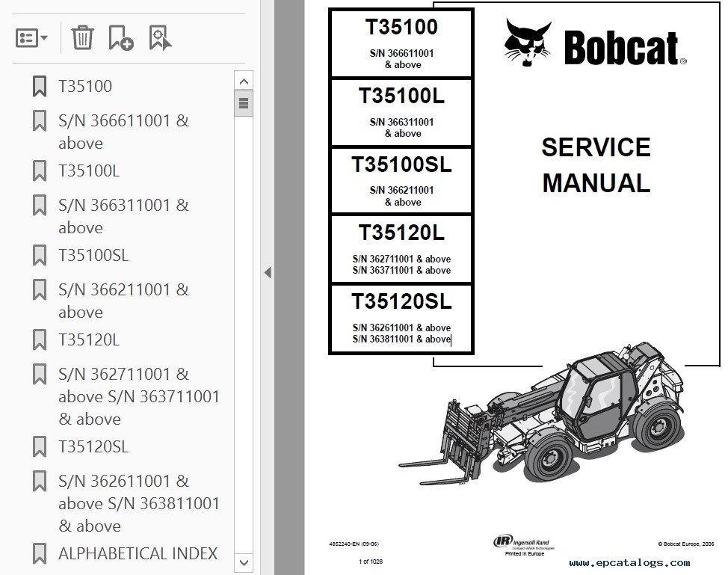Click the bookmark icon beside S/N 366211001
This screenshot has height=575, width=728.
click(40, 289)
